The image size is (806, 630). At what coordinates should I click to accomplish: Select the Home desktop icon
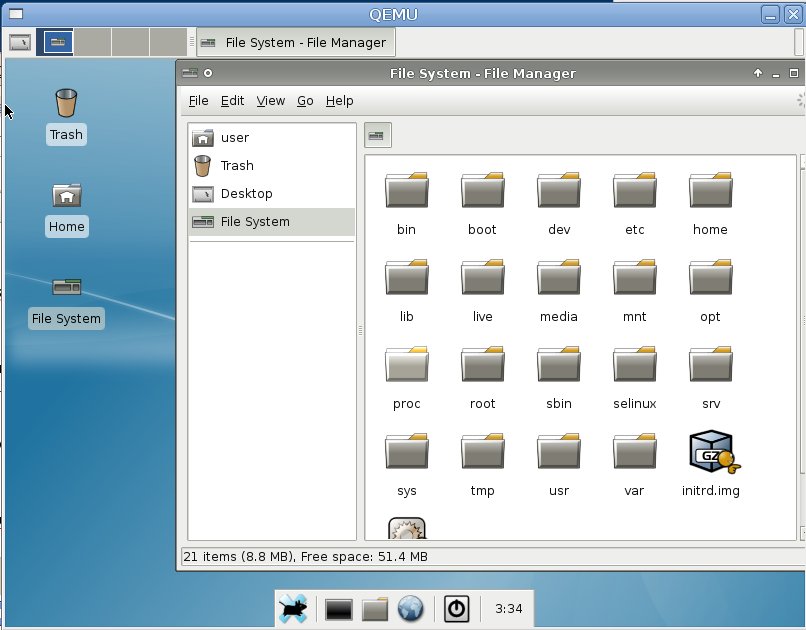click(67, 210)
